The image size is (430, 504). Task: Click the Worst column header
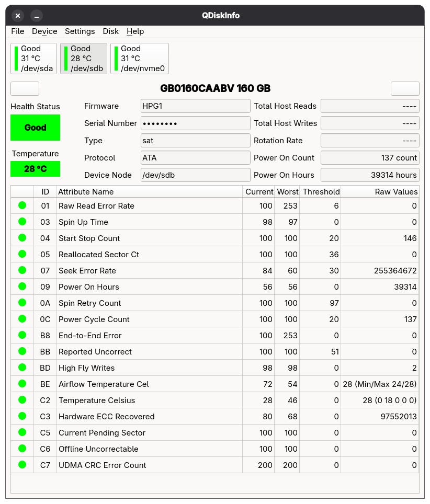287,192
